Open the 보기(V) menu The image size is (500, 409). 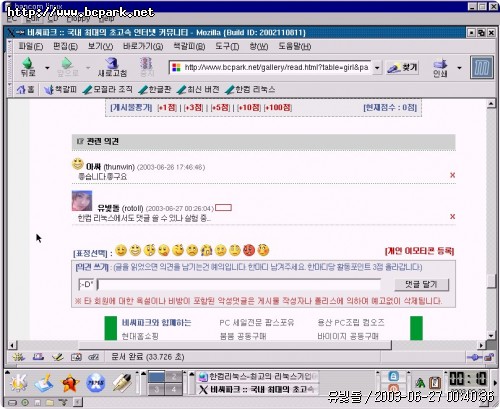point(100,46)
